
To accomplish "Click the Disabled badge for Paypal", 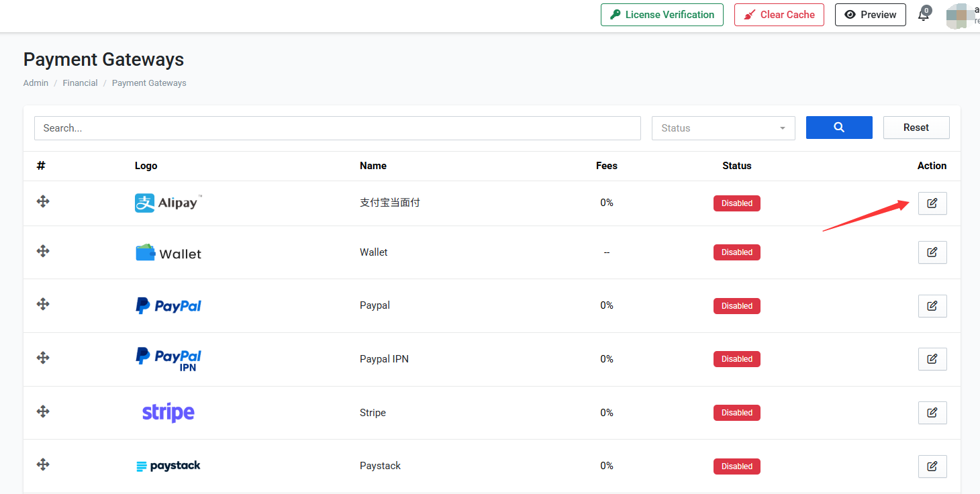I will (x=737, y=306).
